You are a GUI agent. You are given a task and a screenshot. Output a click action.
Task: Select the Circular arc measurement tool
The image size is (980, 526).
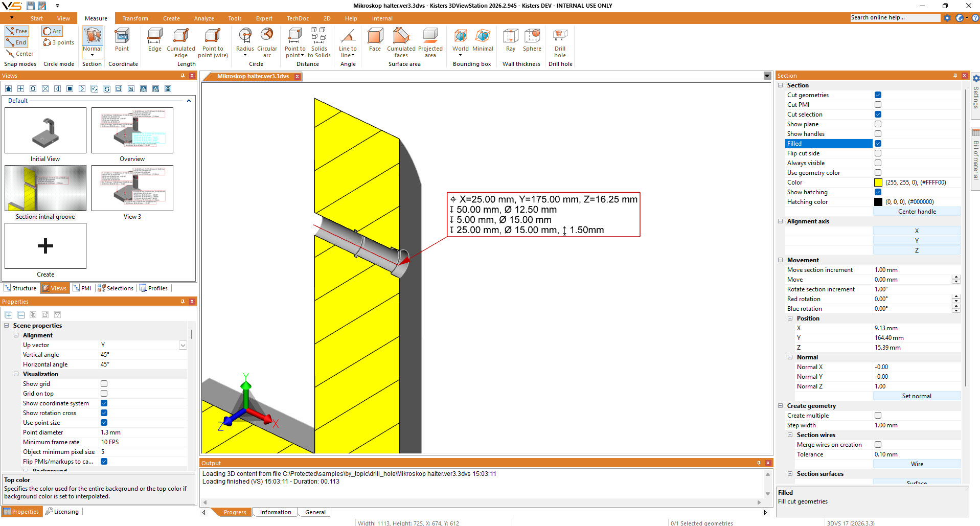pyautogui.click(x=267, y=43)
